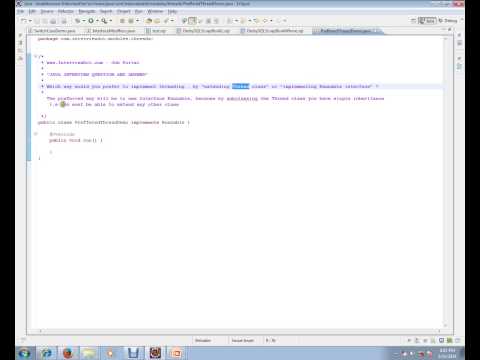This screenshot has width=480, height=360.
Task: Click the class declaration implements Runnable line
Action: pos(114,122)
